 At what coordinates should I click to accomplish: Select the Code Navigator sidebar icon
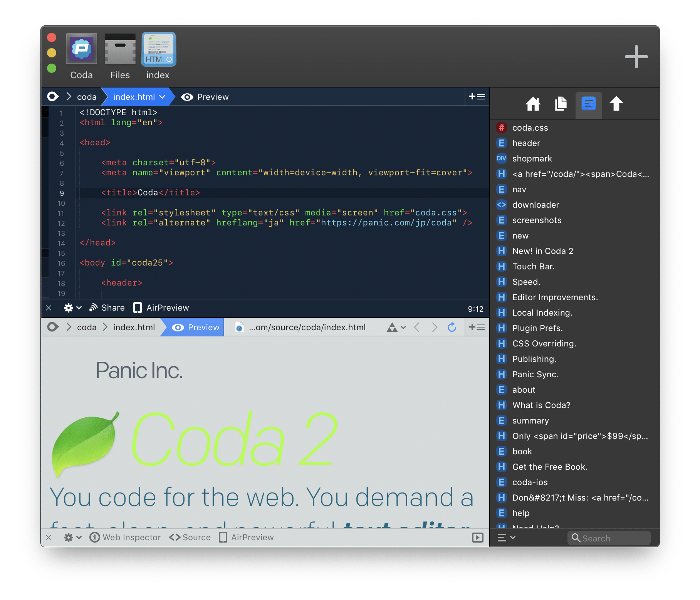click(x=588, y=104)
